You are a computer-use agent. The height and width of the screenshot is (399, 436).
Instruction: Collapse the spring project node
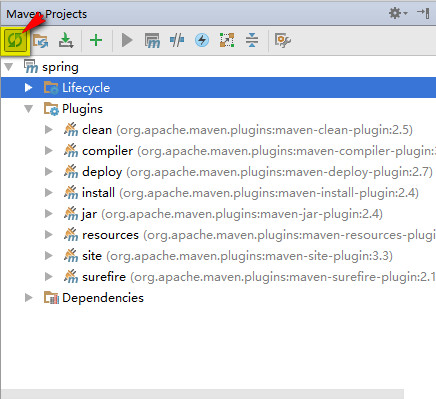[9, 67]
